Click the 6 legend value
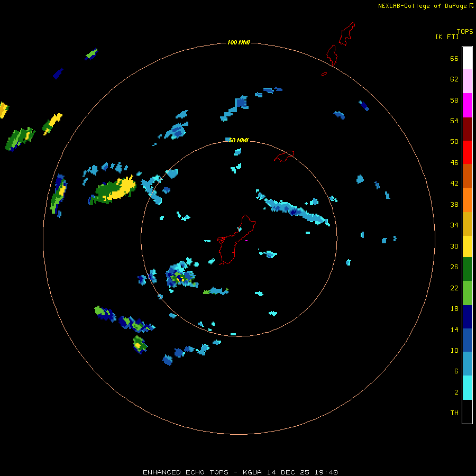 pyautogui.click(x=456, y=371)
